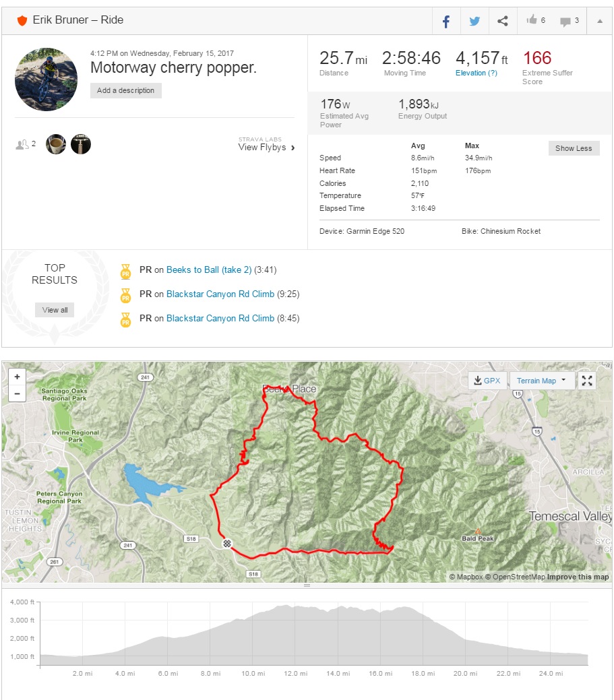The width and height of the screenshot is (614, 700).
Task: Open the Terrain Map dropdown
Action: point(541,381)
